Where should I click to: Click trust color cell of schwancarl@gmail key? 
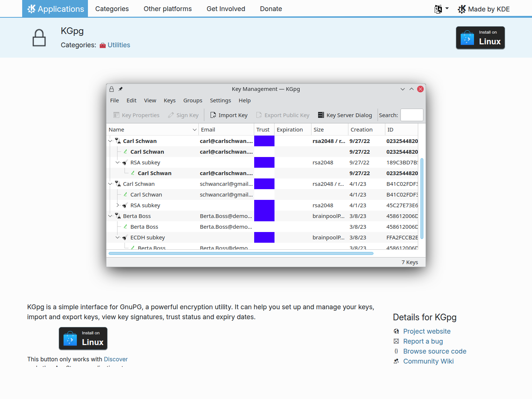point(264,184)
